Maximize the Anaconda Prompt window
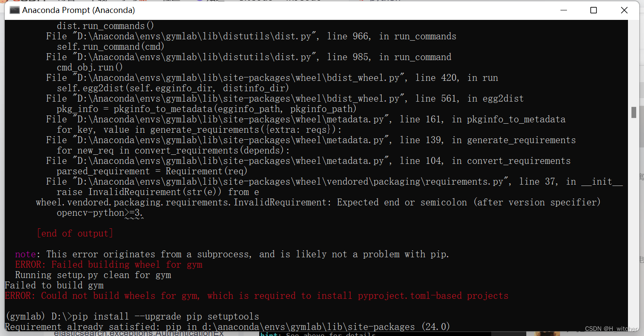This screenshot has height=336, width=644. pos(593,10)
